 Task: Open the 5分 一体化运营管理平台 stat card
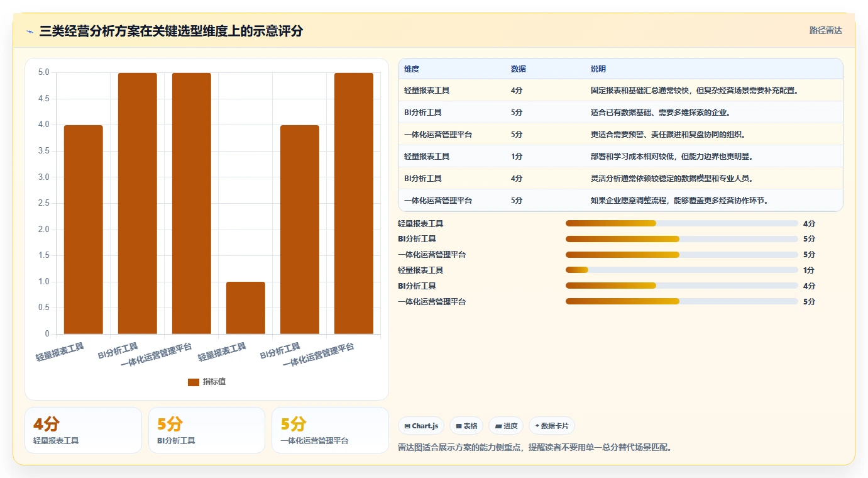330,430
